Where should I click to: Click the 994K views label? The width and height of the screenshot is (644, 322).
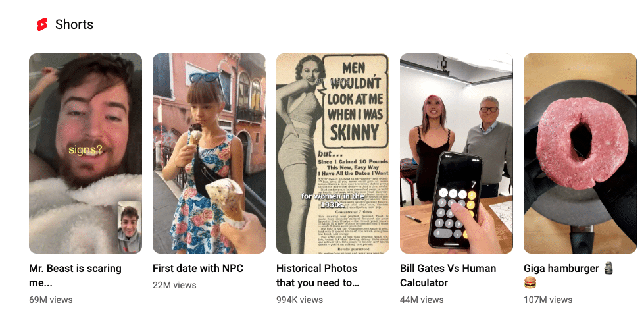click(x=300, y=300)
